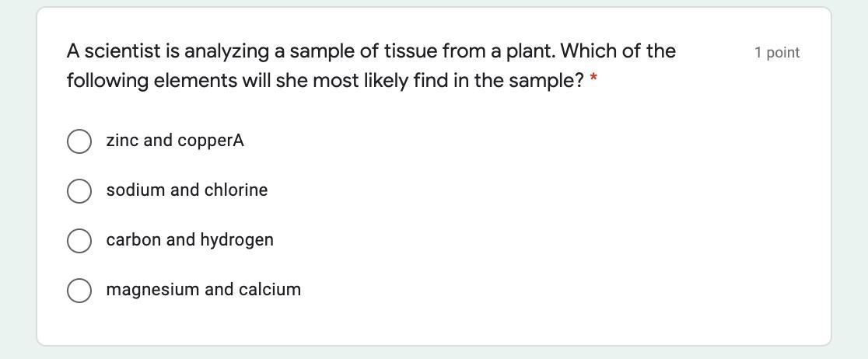Click the word "Which" in the question

[586, 51]
